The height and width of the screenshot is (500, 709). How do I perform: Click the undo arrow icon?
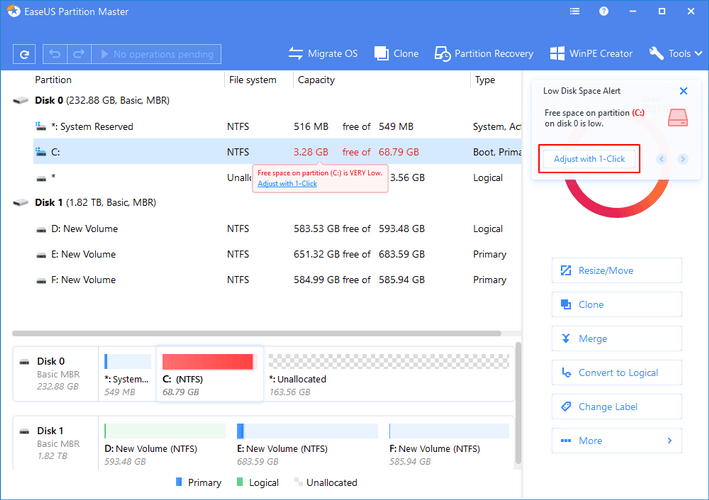57,54
